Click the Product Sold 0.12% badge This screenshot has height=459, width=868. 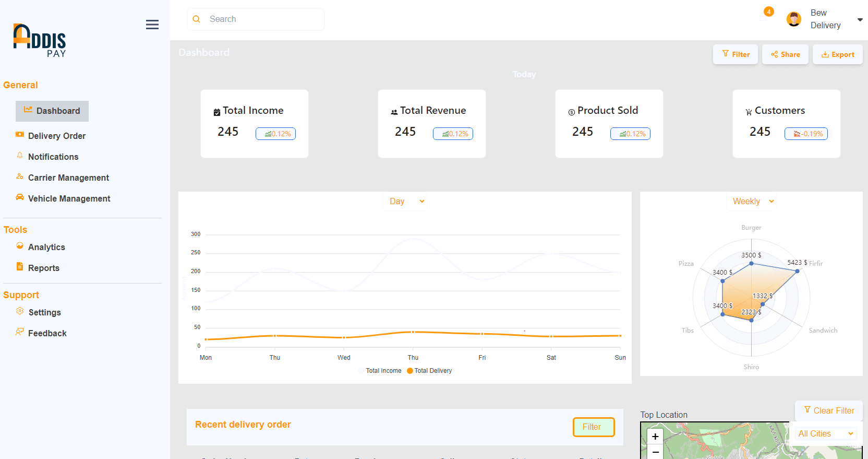point(630,134)
